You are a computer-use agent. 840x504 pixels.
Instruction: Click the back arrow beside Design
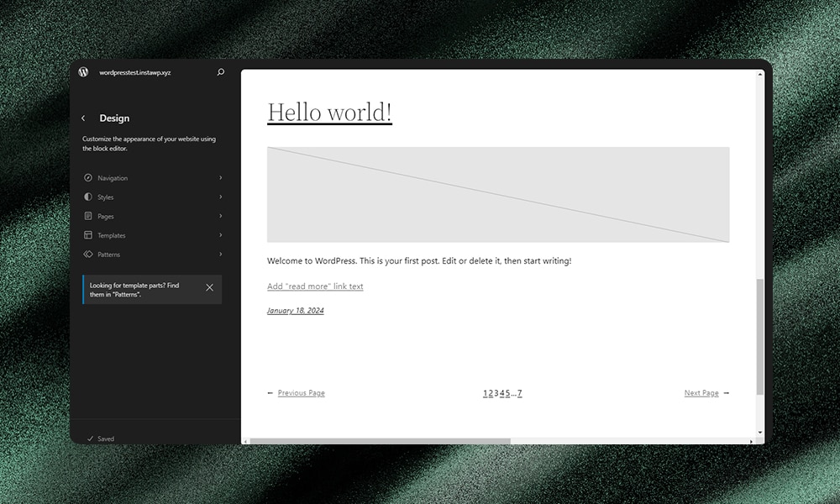pos(82,118)
